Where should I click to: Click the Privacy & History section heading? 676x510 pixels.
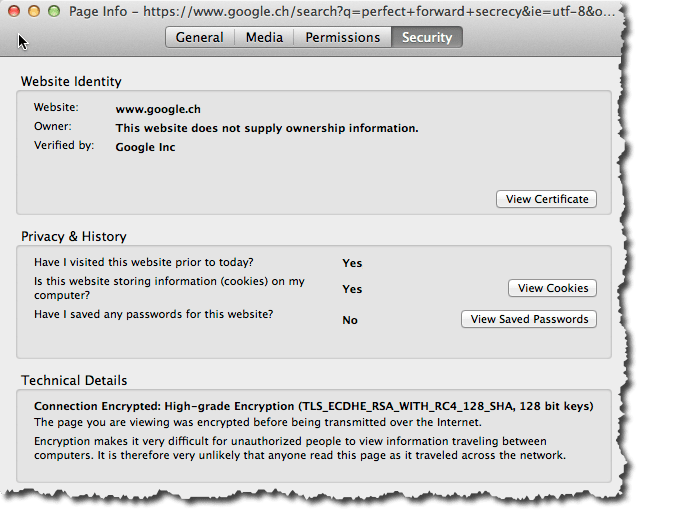click(74, 237)
